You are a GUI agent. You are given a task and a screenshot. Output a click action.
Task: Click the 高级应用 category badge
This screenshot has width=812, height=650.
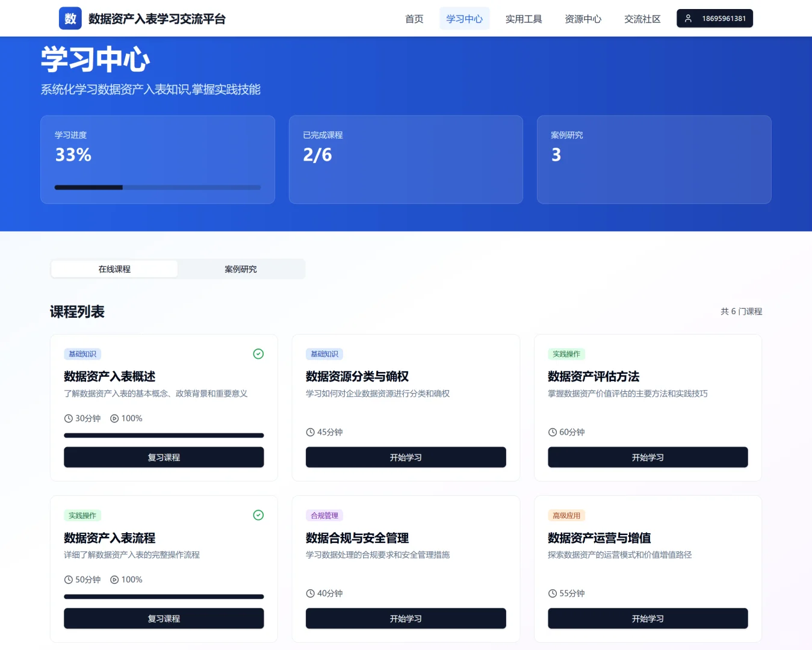566,515
